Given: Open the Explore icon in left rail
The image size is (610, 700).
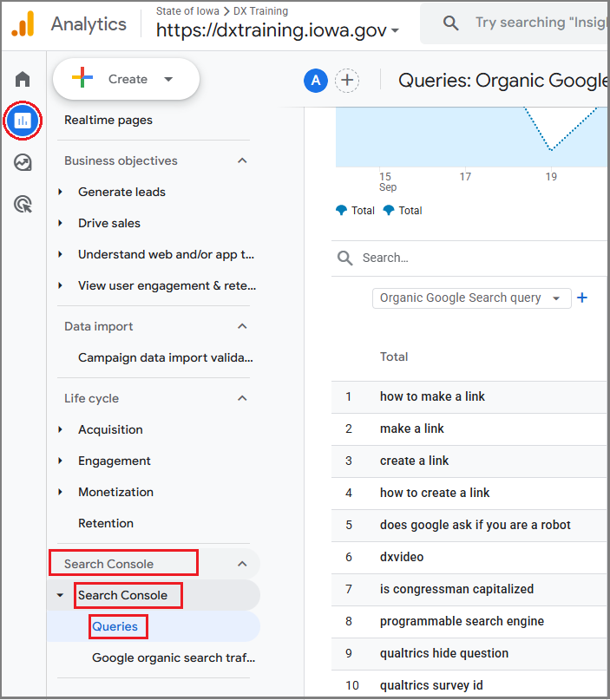Looking at the screenshot, I should pos(23,162).
